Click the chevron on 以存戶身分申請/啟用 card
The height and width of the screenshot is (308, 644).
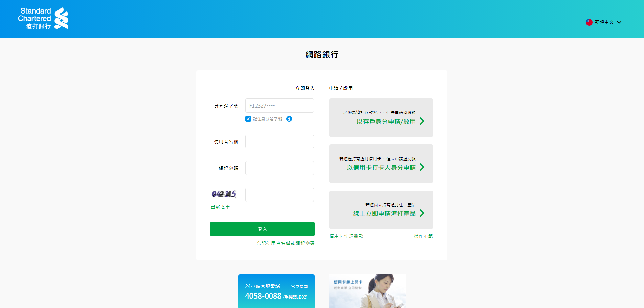[422, 121]
